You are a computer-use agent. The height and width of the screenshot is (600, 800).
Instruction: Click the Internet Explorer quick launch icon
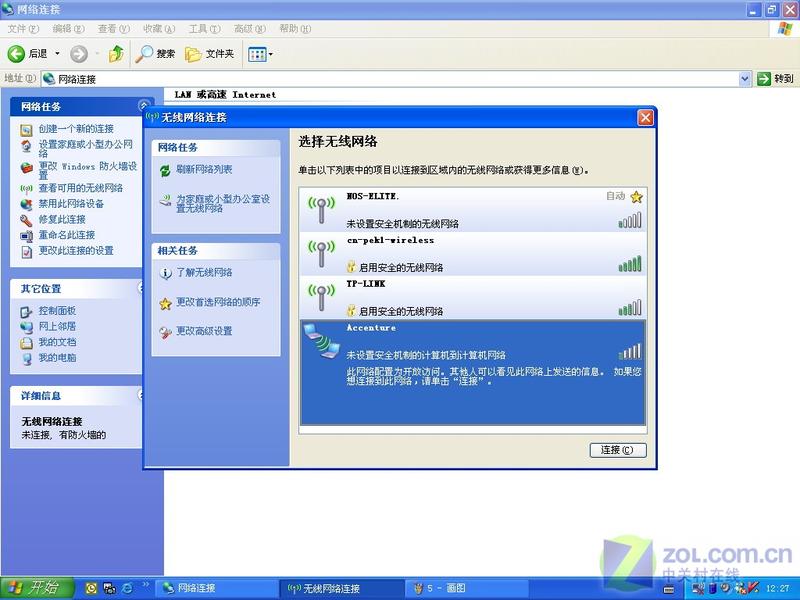coord(127,588)
